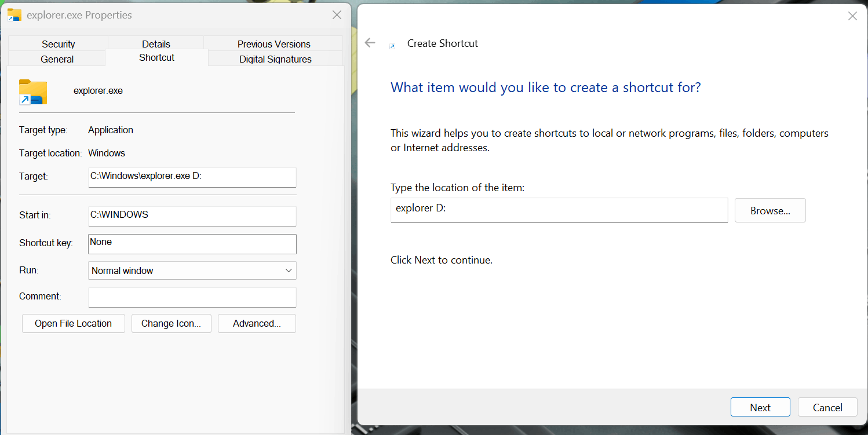The width and height of the screenshot is (868, 435).
Task: Click the 'Application' target type value
Action: coord(111,130)
